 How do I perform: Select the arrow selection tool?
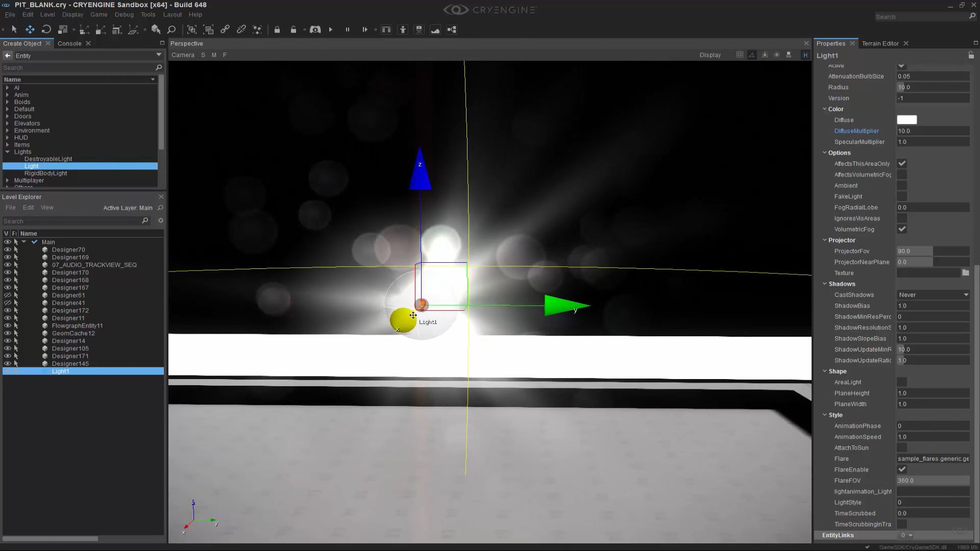point(14,30)
